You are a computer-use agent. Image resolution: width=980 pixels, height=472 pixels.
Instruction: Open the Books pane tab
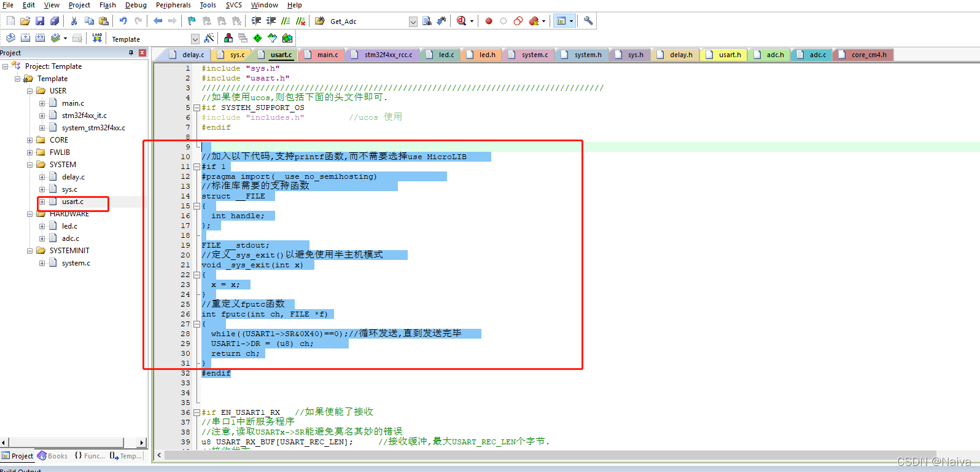tap(53, 456)
